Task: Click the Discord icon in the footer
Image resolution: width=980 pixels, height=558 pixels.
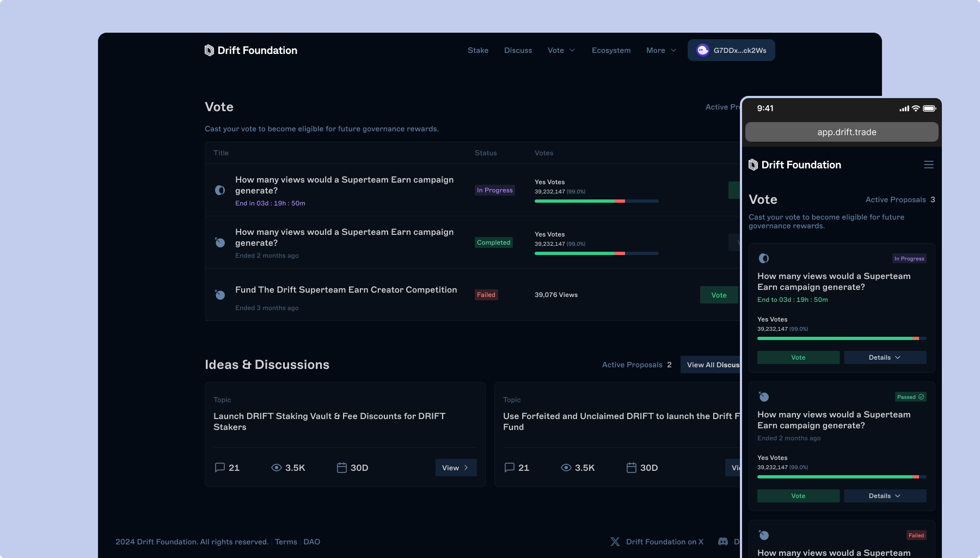Action: tap(723, 542)
